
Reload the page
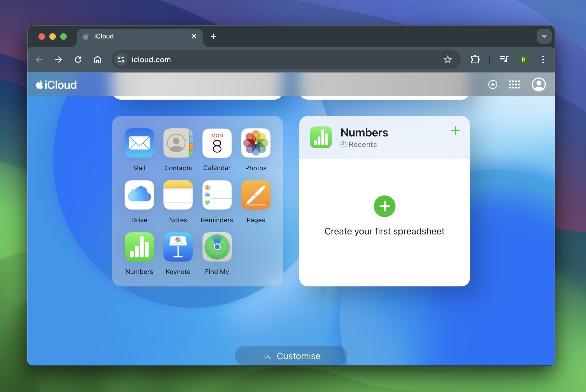(x=78, y=60)
